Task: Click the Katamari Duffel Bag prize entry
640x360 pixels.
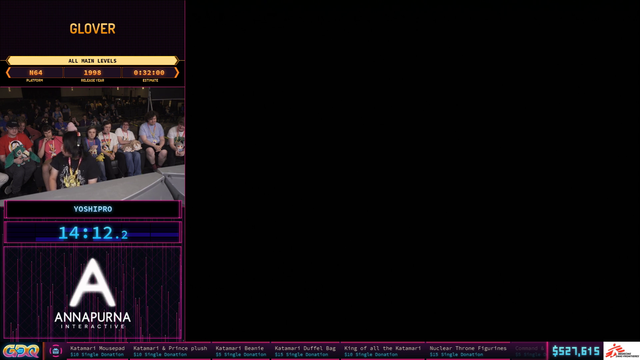Action: [x=305, y=351]
